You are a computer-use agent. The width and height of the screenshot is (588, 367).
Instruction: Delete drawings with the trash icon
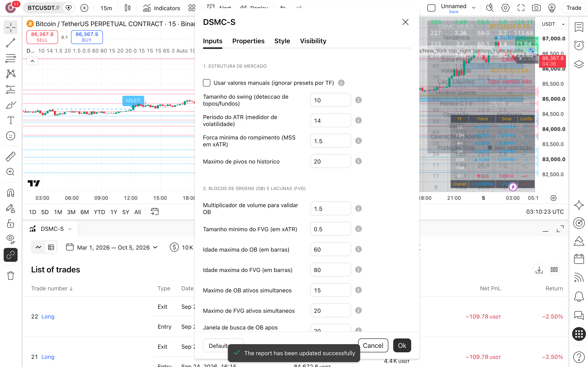tap(10, 275)
